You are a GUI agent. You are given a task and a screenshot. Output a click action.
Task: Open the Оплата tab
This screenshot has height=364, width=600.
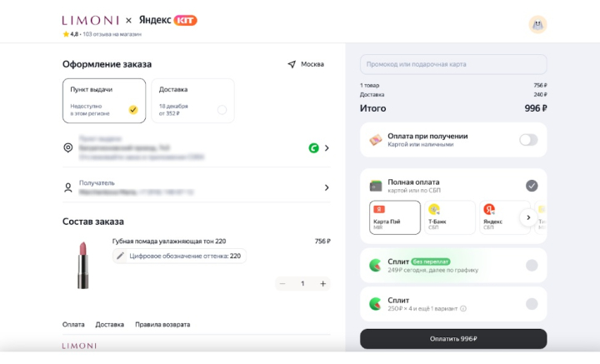(x=73, y=324)
